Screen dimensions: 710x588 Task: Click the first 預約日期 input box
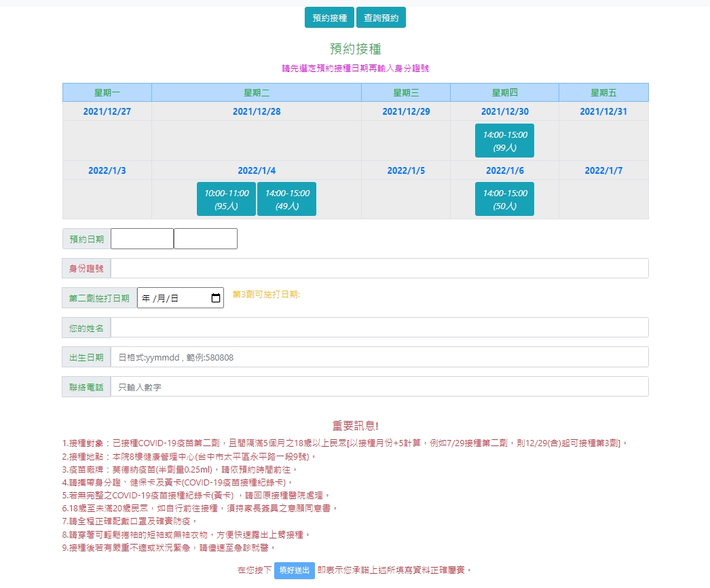point(142,239)
